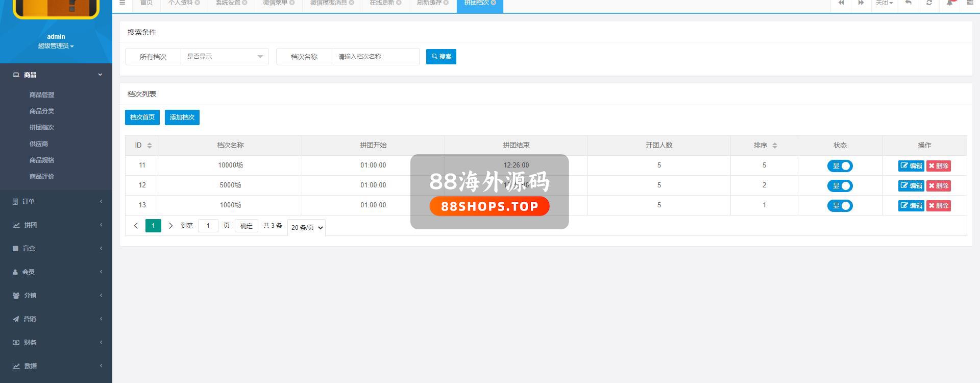Sort table by 排序 column arrows

[x=774, y=146]
